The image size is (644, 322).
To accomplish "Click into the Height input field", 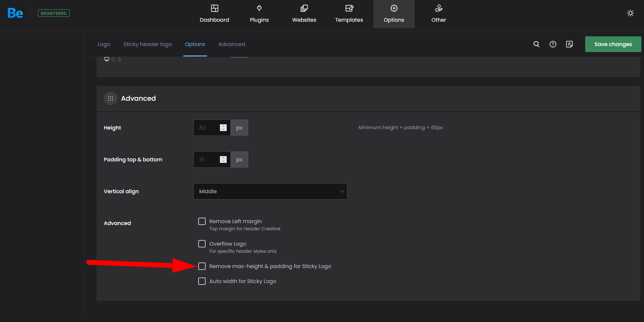I will pos(206,128).
